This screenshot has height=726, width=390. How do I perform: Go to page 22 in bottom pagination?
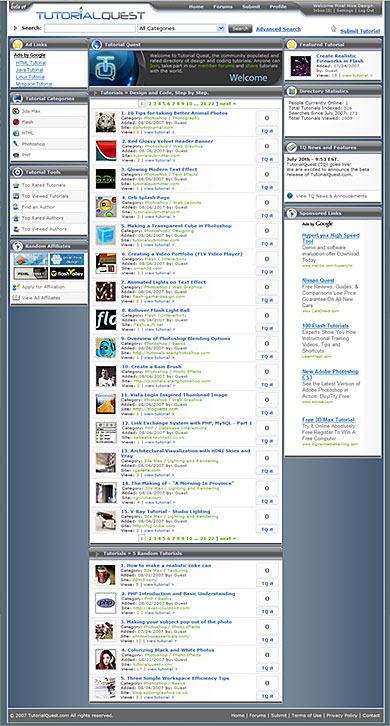click(x=212, y=538)
